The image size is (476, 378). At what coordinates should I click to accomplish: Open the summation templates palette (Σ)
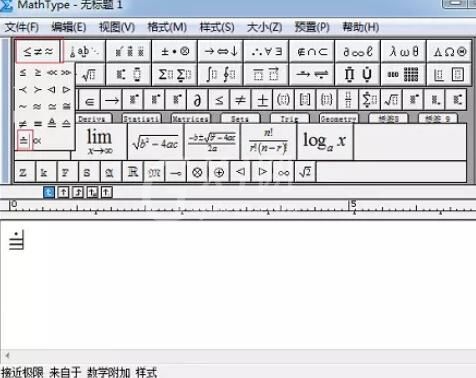tap(175, 74)
